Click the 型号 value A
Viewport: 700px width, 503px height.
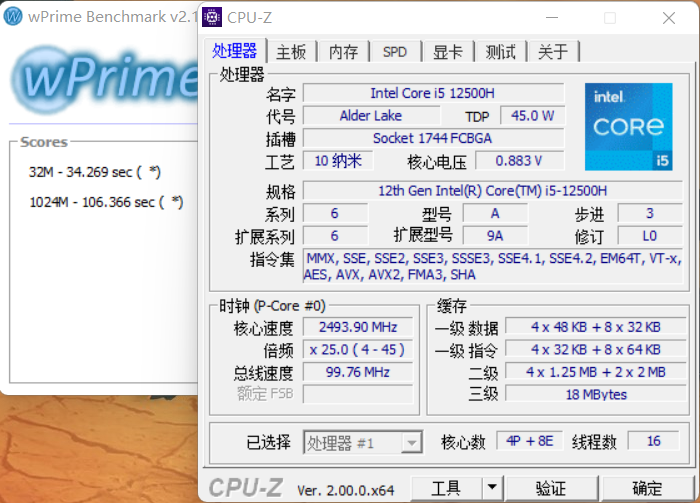(x=495, y=213)
